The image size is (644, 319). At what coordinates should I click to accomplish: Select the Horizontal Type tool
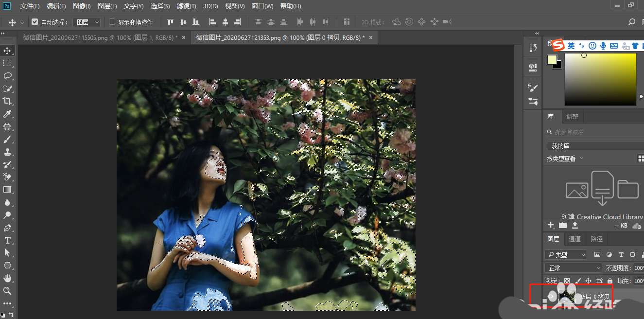[7, 240]
